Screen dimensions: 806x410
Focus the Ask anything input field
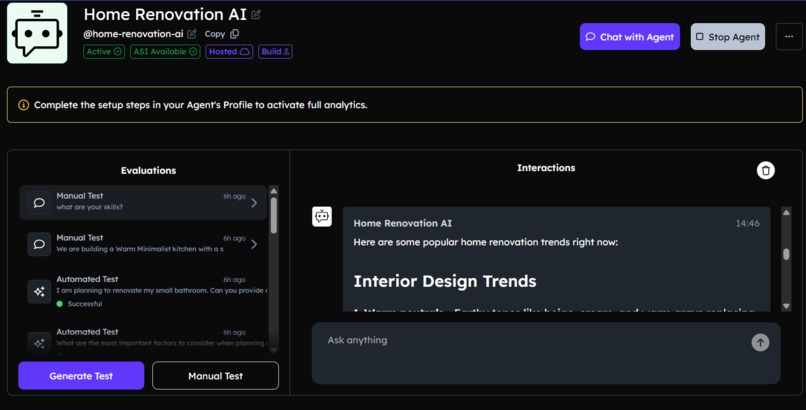pyautogui.click(x=546, y=353)
